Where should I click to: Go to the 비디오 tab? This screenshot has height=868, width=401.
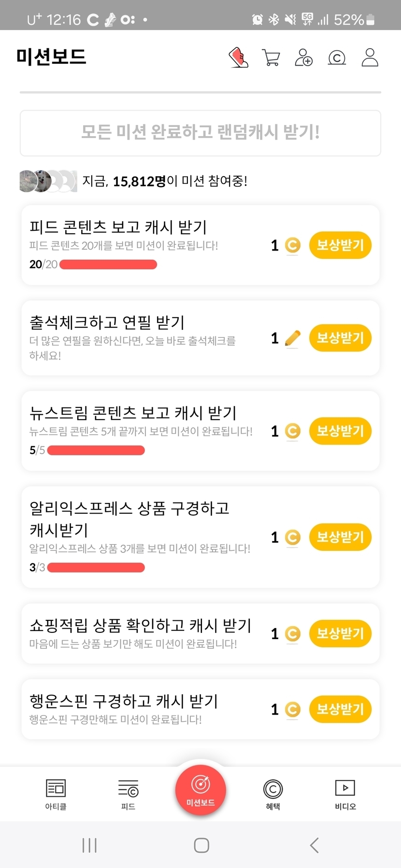tap(345, 794)
